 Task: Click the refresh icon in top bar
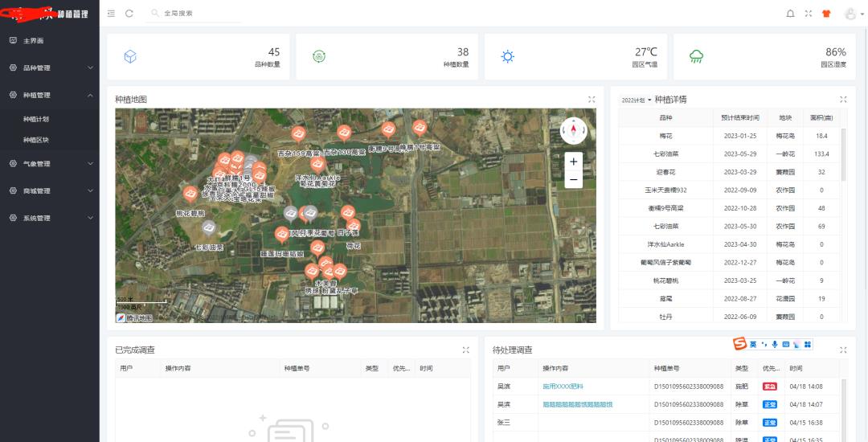click(129, 14)
